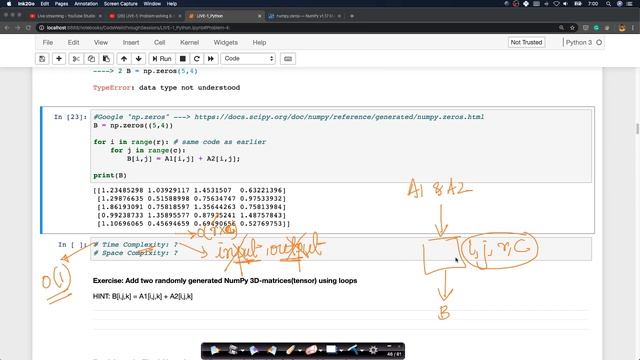Open the Kernel menu
Screen dimensions: 640x360
click(189, 42)
